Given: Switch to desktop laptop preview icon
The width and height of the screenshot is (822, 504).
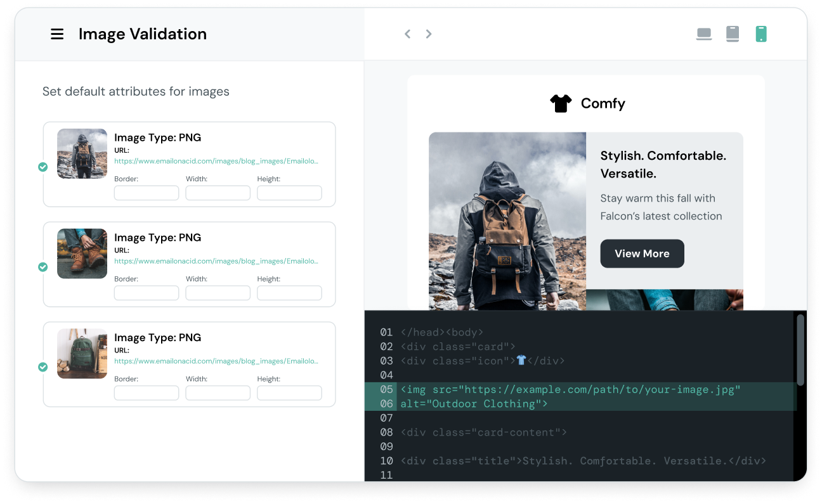Looking at the screenshot, I should click(x=704, y=34).
